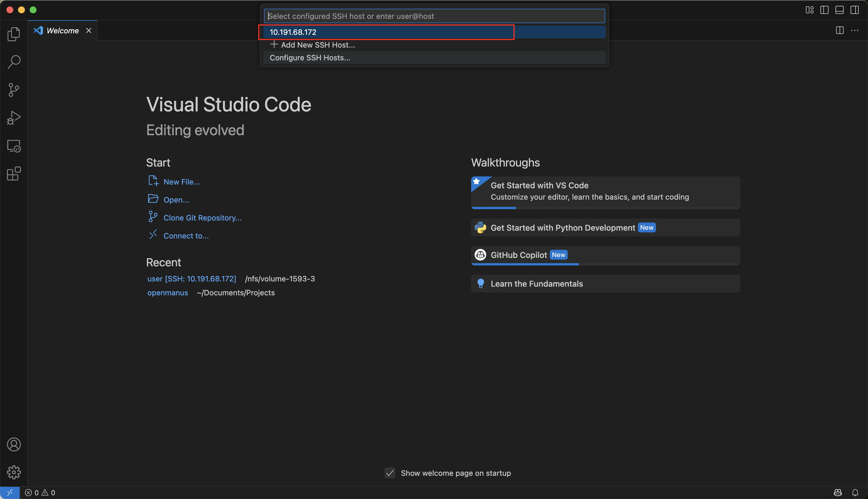Open the Accounts menu icon

pos(14,444)
